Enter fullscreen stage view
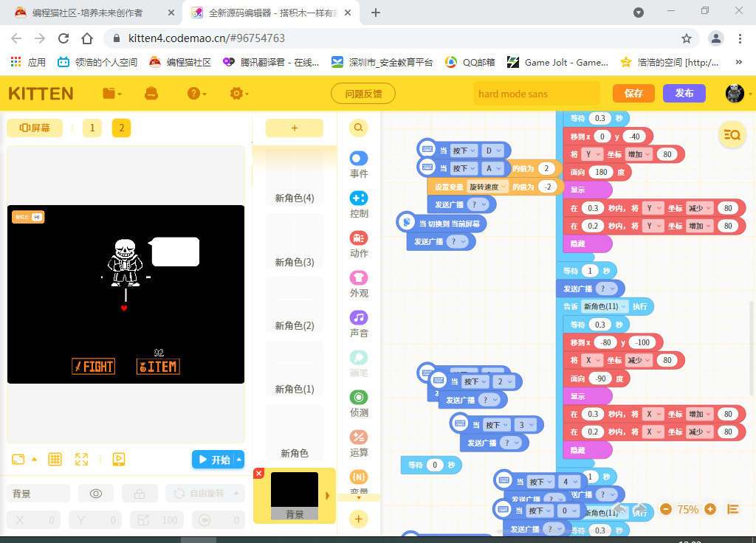Screen dimensions: 756x543 [x=81, y=459]
